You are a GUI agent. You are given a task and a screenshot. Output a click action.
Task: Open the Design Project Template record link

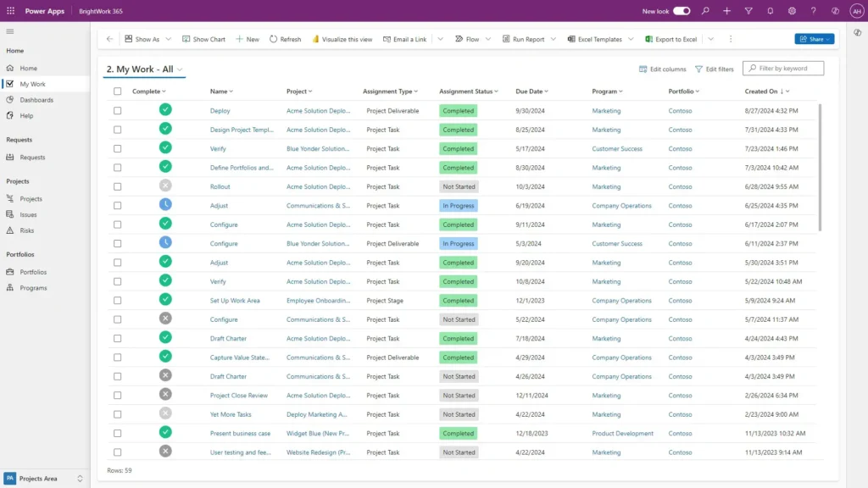point(242,130)
